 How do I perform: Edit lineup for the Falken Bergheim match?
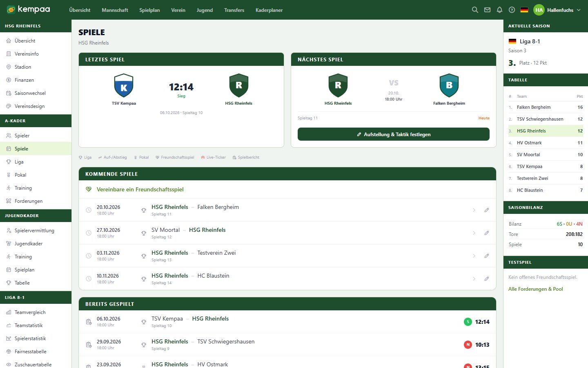coord(486,210)
